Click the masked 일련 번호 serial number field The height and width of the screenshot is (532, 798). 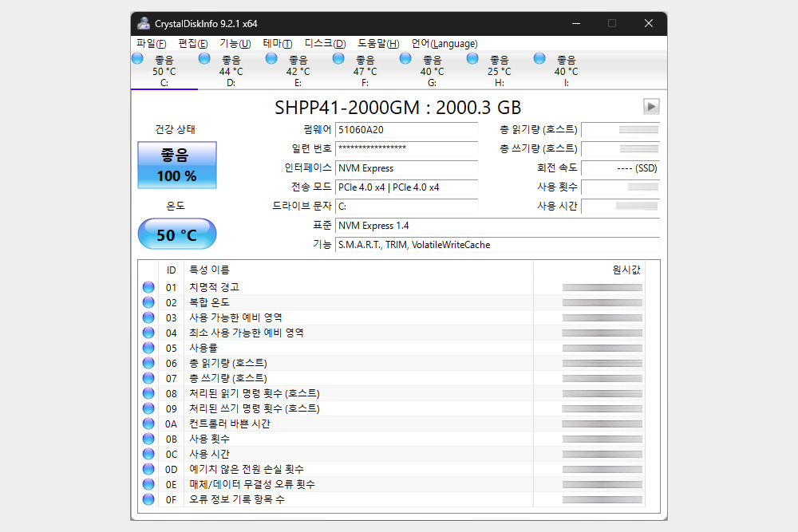(407, 148)
